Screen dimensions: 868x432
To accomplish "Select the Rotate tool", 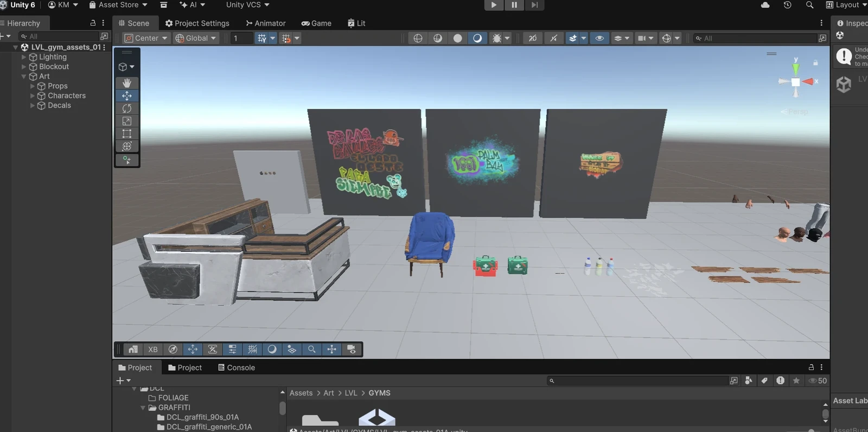I will pyautogui.click(x=127, y=109).
